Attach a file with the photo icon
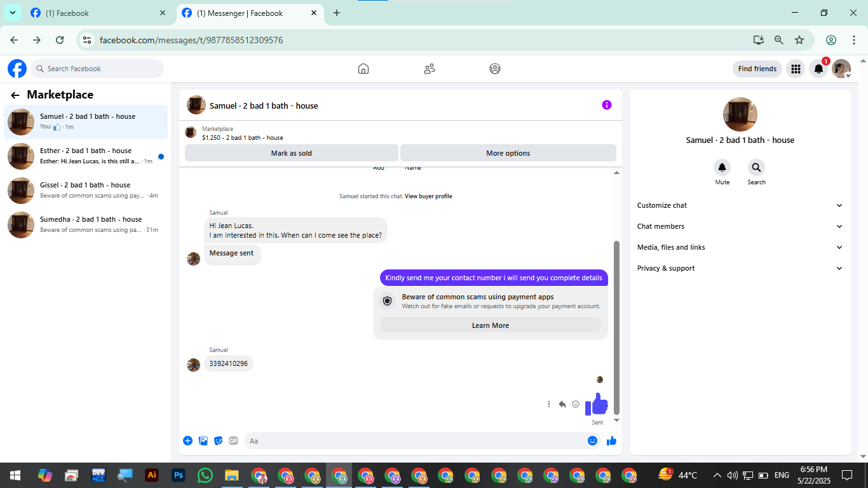 click(x=203, y=441)
